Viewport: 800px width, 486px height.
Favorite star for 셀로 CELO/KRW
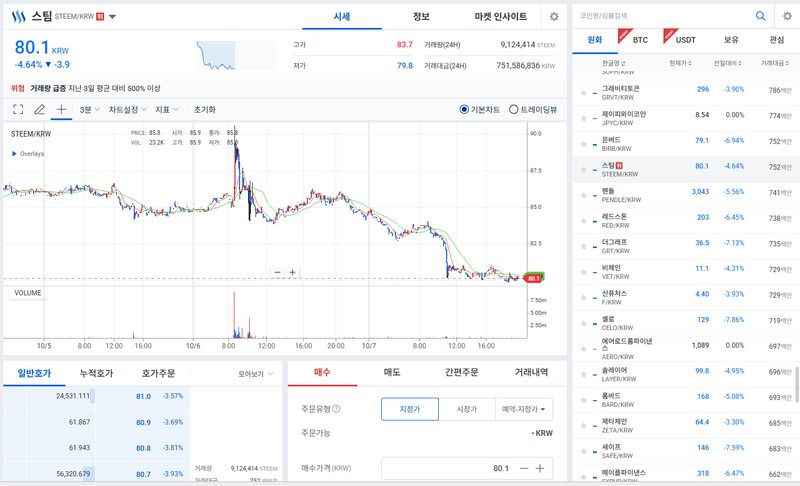tap(583, 323)
